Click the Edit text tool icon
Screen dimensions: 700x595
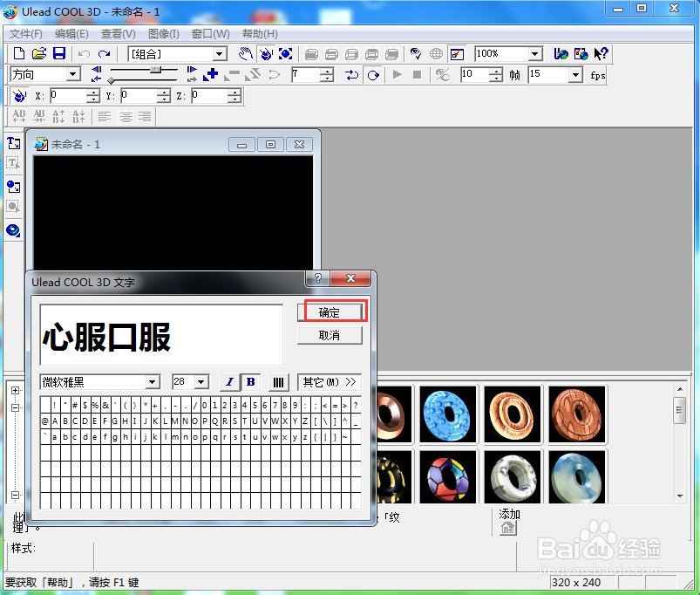coord(13,163)
